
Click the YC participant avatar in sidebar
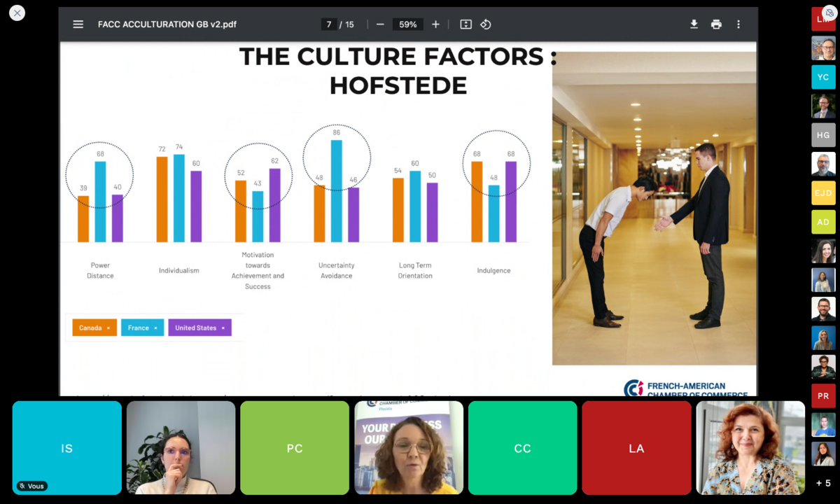823,77
